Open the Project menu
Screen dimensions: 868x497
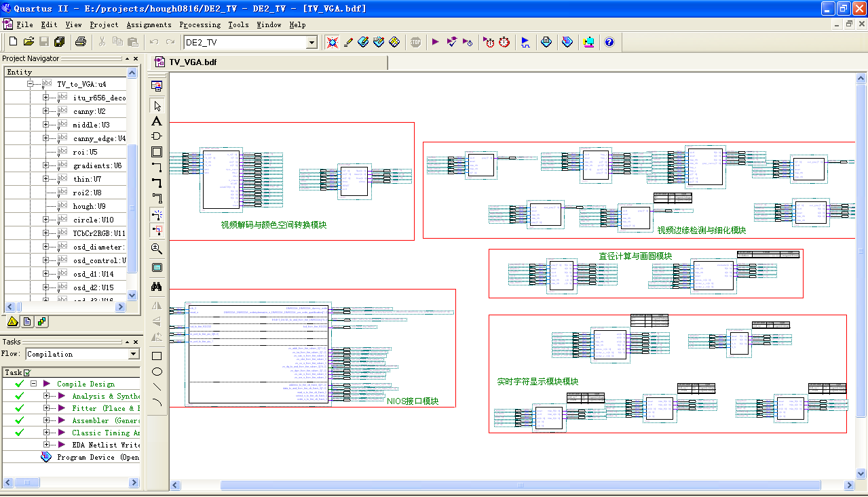tap(104, 25)
